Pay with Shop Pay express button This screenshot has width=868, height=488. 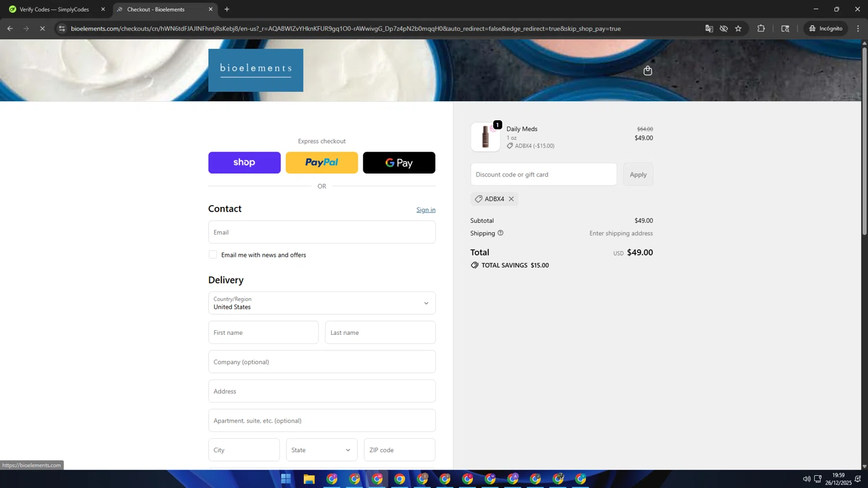point(244,162)
